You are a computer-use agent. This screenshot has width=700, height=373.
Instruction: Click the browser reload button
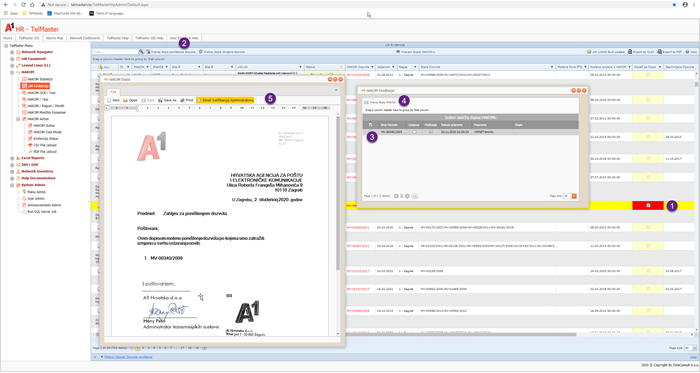click(23, 4)
